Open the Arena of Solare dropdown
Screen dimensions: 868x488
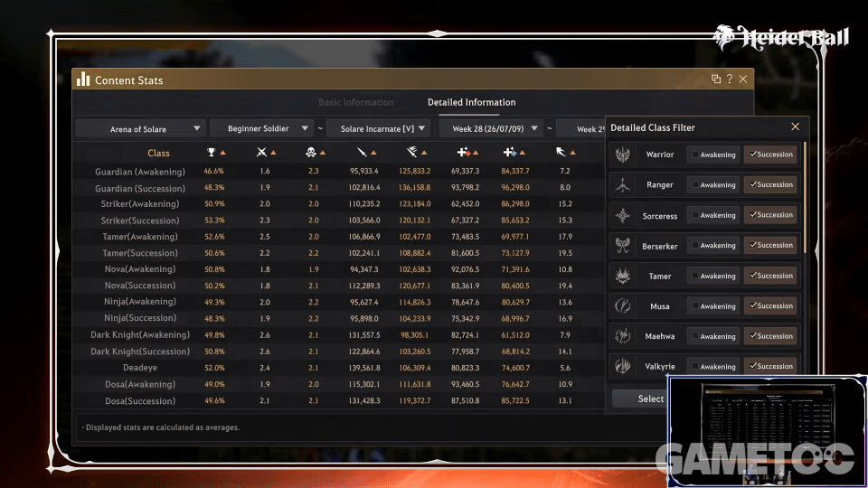pyautogui.click(x=141, y=129)
